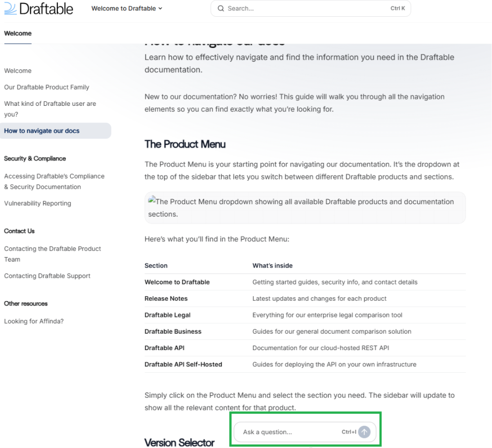Open 'Contacting the Draftable Product Team'
This screenshot has width=492, height=448.
click(x=52, y=254)
